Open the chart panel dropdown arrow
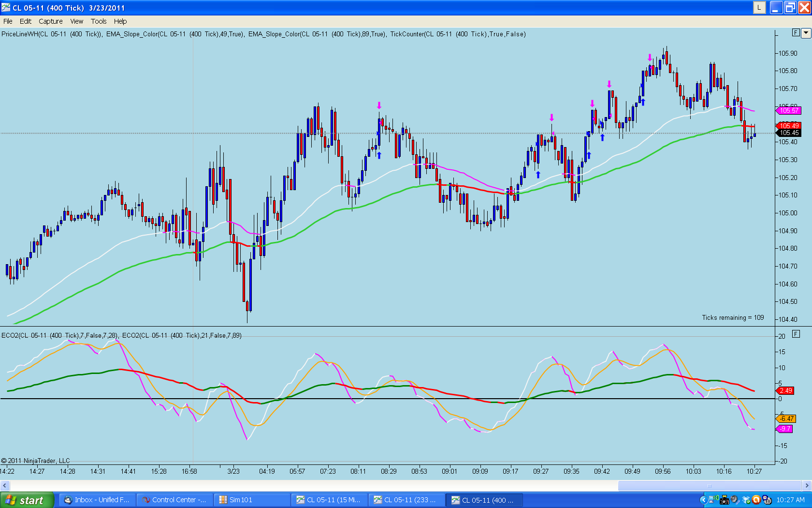 tap(806, 33)
